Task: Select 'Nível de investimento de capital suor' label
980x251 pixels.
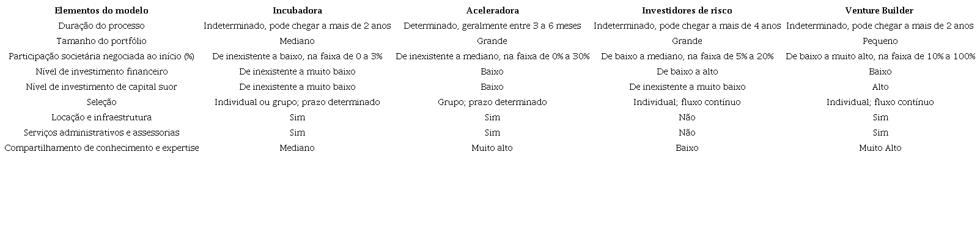Action: [101, 87]
